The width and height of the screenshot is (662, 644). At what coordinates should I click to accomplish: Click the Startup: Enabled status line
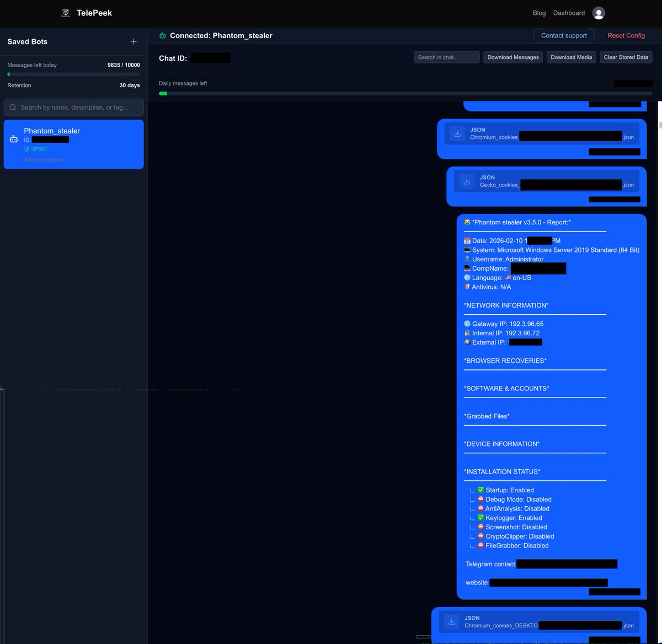[x=502, y=490]
